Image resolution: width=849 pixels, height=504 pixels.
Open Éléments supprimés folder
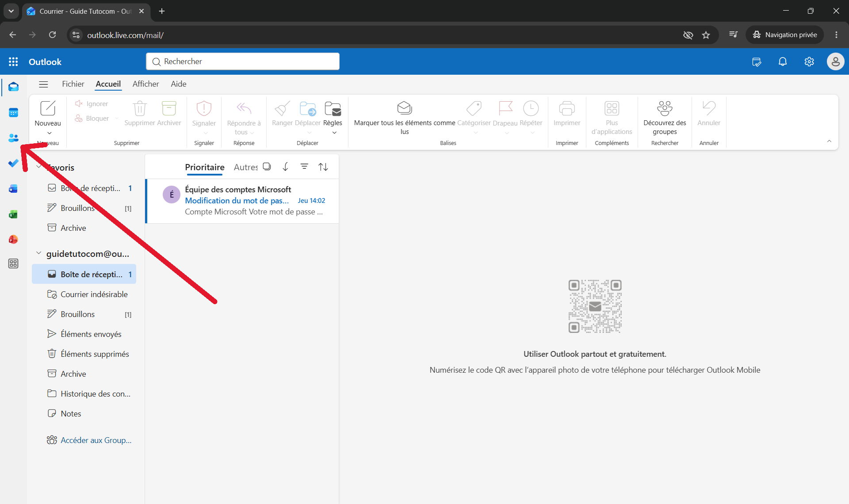pos(84,354)
